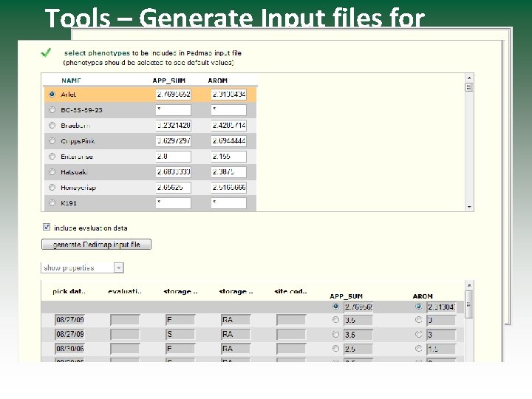Click Honeycrisp AROM value field
Image resolution: width=532 pixels, height=399 pixels.
pos(228,188)
